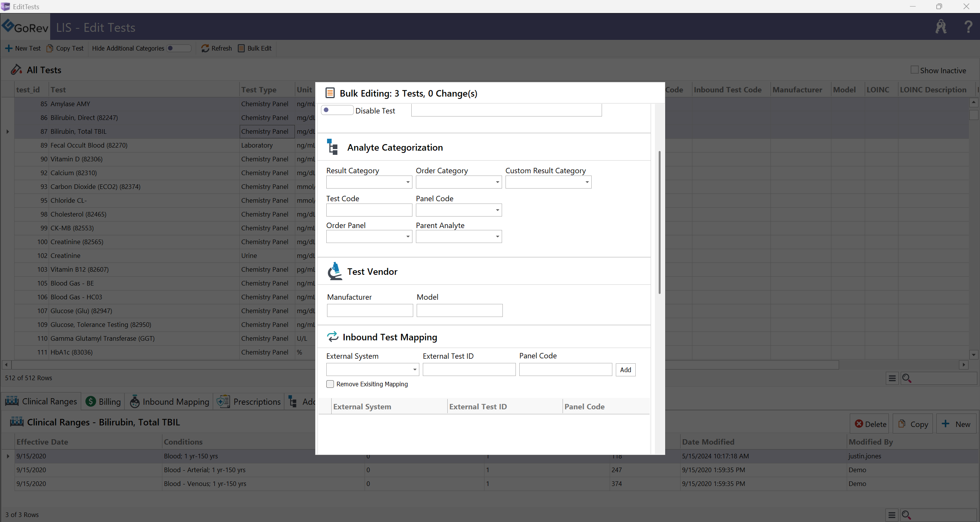
Task: Click the Refresh arrows icon
Action: coord(205,48)
